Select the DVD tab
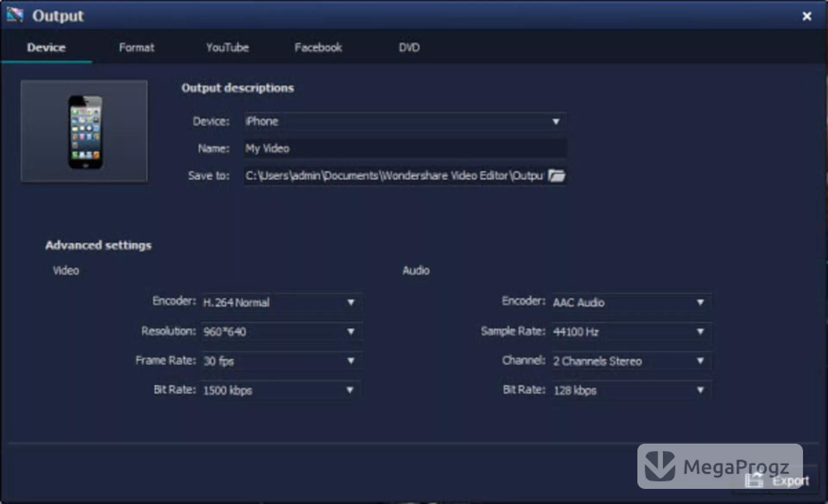 [409, 47]
